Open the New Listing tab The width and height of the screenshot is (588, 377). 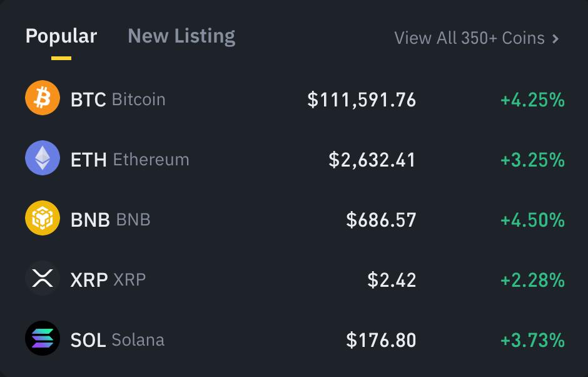click(x=181, y=36)
